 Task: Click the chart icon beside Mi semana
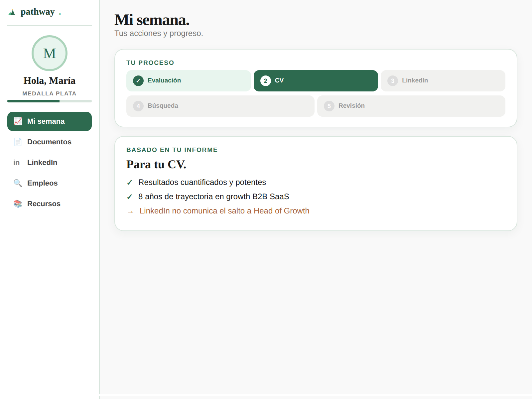(x=18, y=121)
